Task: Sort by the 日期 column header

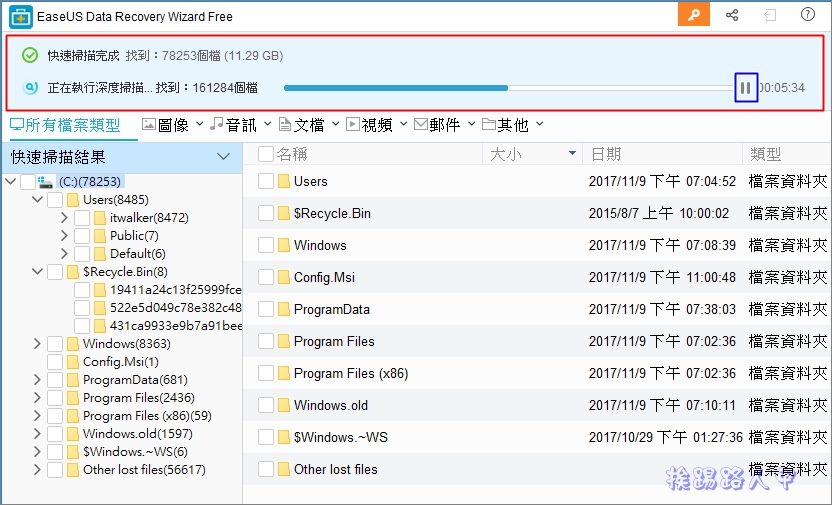Action: (x=605, y=154)
